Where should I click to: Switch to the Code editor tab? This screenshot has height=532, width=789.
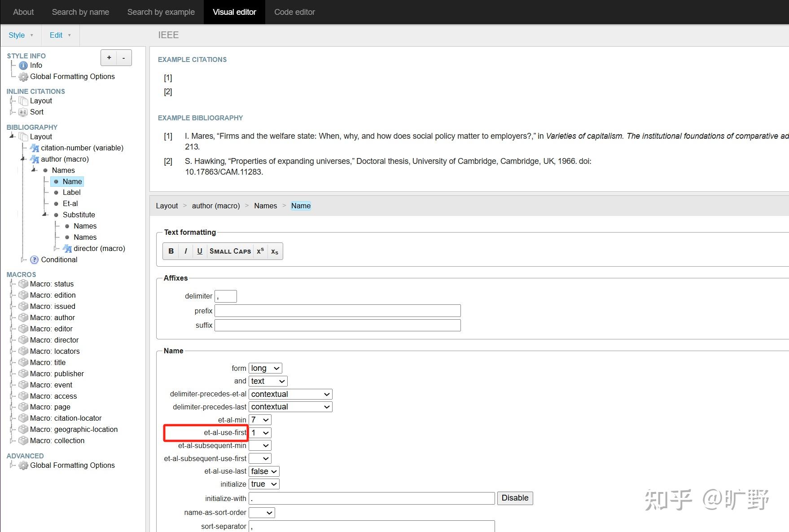click(294, 12)
